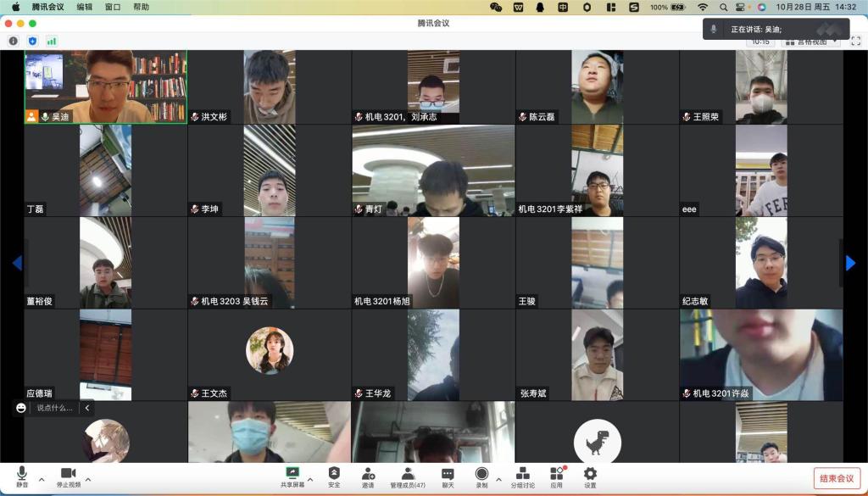This screenshot has width=868, height=496.
Task: Open the 编辑 menu
Action: (84, 7)
